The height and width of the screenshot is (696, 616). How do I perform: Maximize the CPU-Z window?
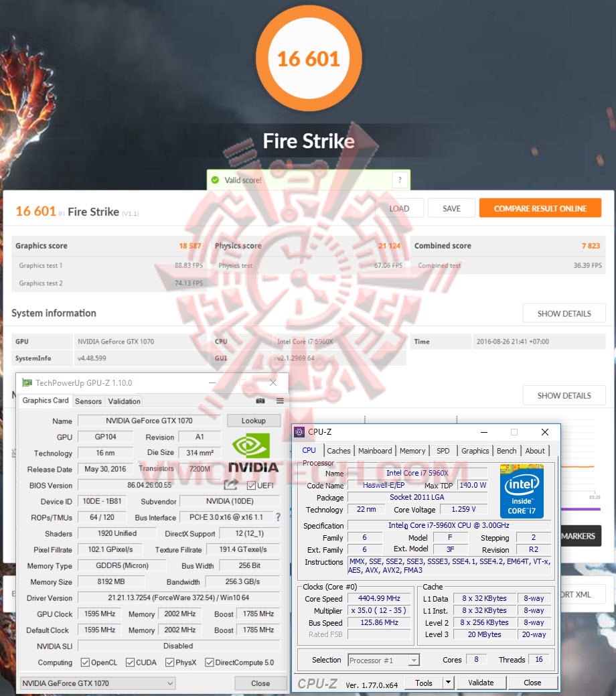coord(514,432)
